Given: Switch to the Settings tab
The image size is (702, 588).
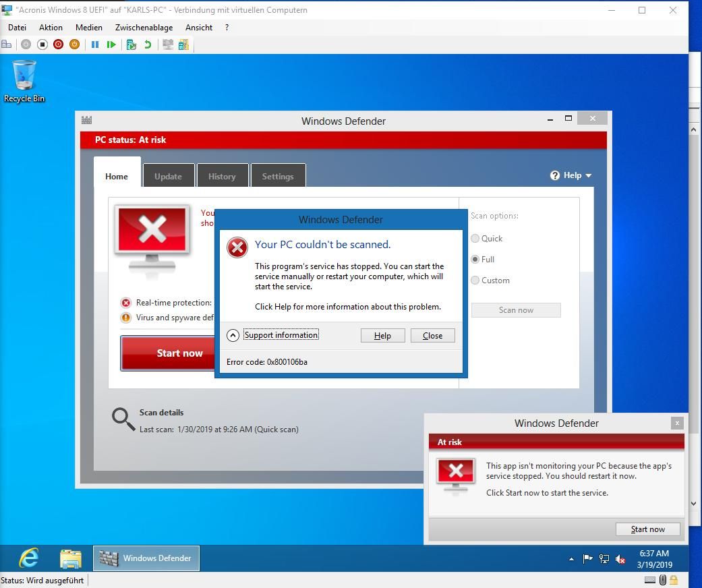Looking at the screenshot, I should click(x=278, y=177).
